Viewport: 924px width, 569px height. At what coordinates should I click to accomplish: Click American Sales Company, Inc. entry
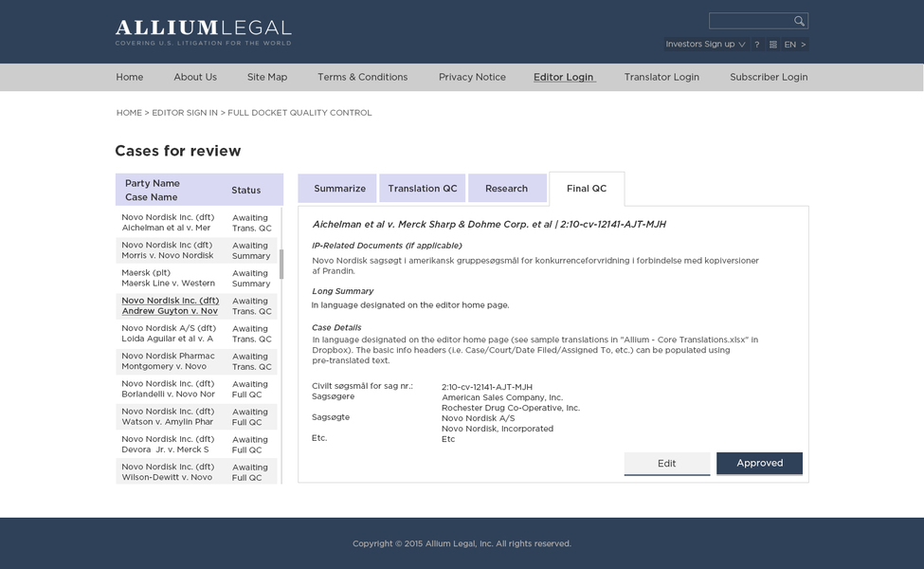coord(502,397)
